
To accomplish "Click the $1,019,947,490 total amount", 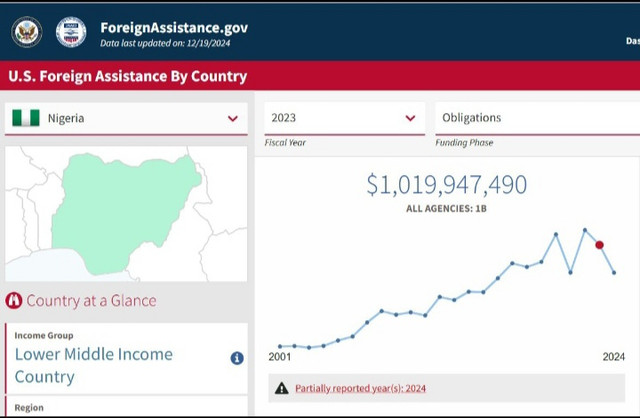I will (x=447, y=185).
